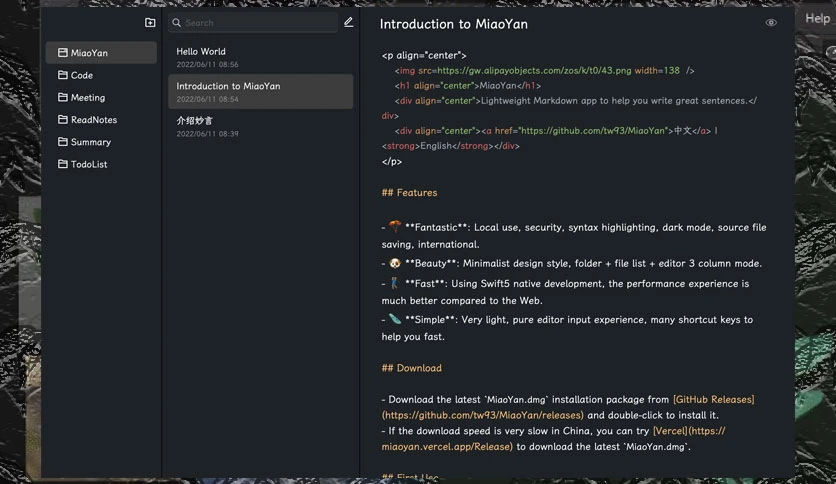Viewport: 836px width, 484px height.
Task: Click the Summary folder icon
Action: click(x=63, y=141)
